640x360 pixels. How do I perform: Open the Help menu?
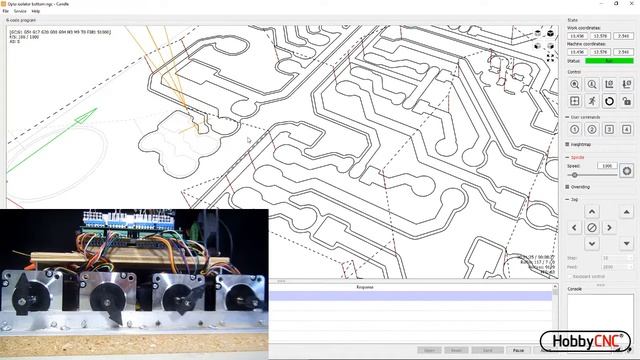(36, 11)
